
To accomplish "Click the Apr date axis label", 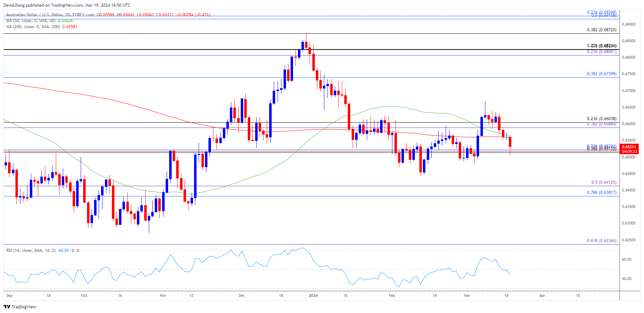I will [x=542, y=295].
